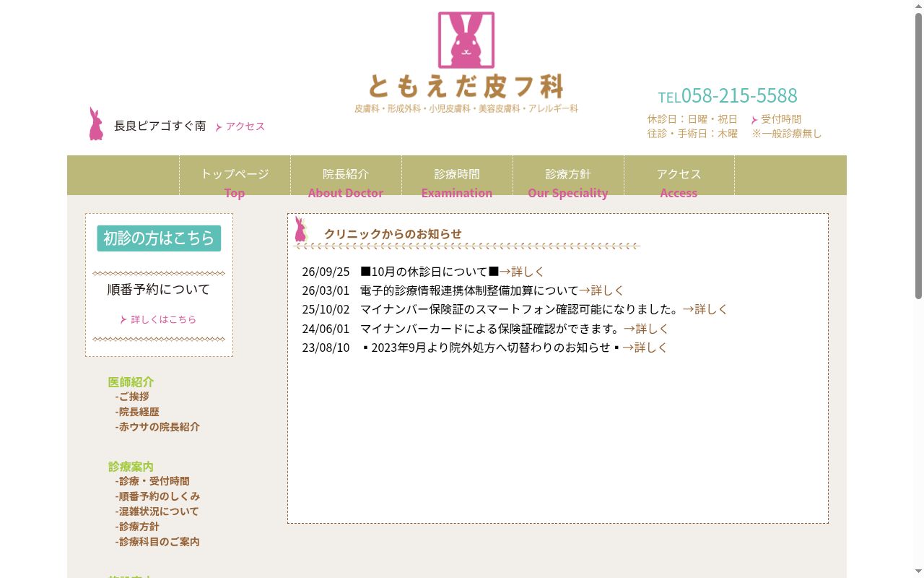Click the 順番予約について heading
The height and width of the screenshot is (578, 924).
click(159, 289)
